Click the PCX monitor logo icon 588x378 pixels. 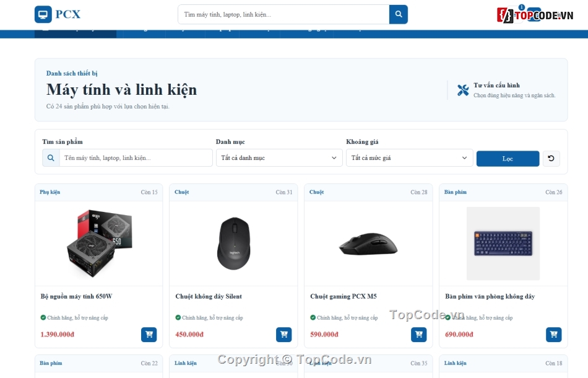[x=43, y=15]
